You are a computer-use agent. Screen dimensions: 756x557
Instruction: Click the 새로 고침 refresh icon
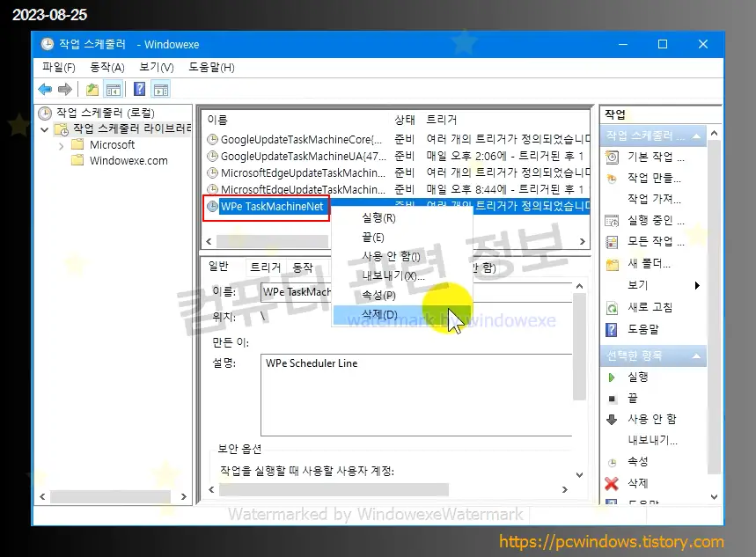[612, 308]
